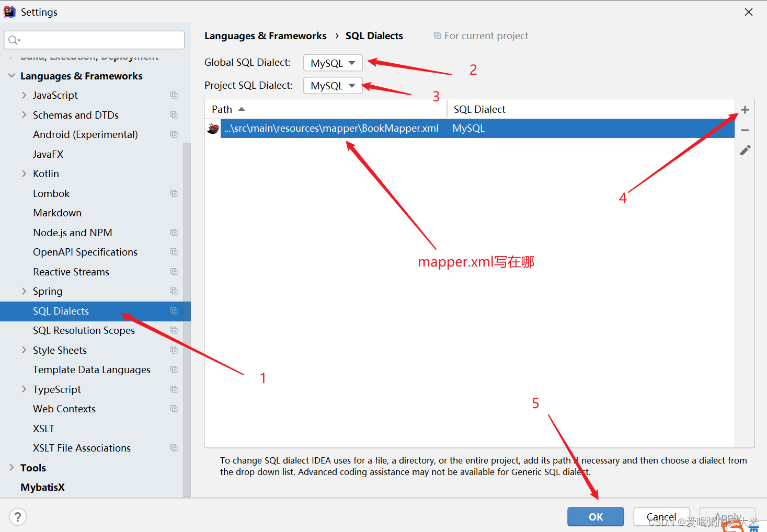Click the copy settings icon beside SQL Dialects
The height and width of the screenshot is (532, 767).
[x=174, y=311]
